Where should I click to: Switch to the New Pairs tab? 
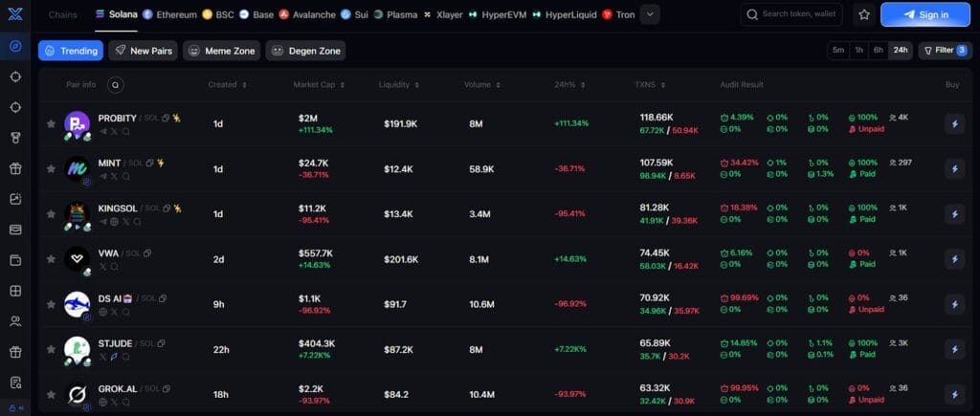point(142,51)
